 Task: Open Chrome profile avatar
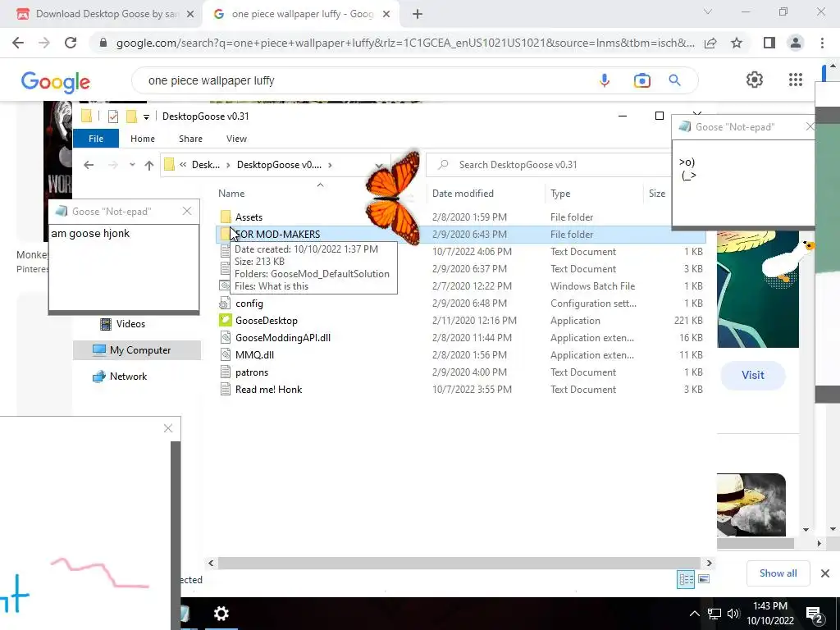click(x=796, y=43)
